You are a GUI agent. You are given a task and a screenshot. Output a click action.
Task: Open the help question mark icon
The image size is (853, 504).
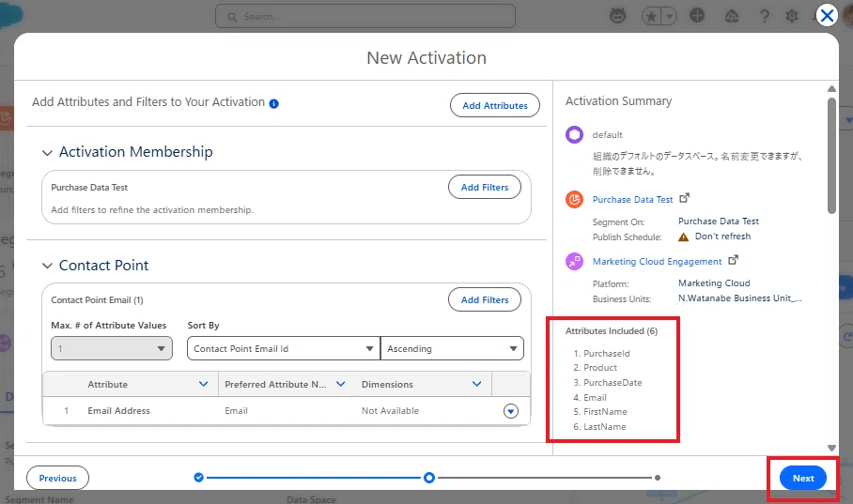[x=765, y=16]
